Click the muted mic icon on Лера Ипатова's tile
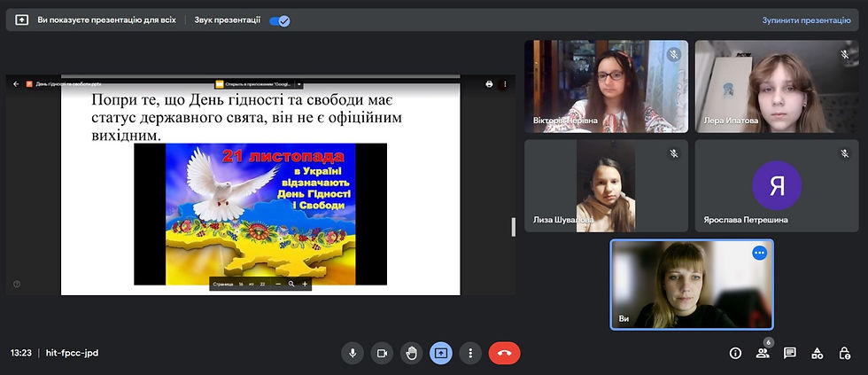Screen dimensions: 868x375 click(845, 54)
